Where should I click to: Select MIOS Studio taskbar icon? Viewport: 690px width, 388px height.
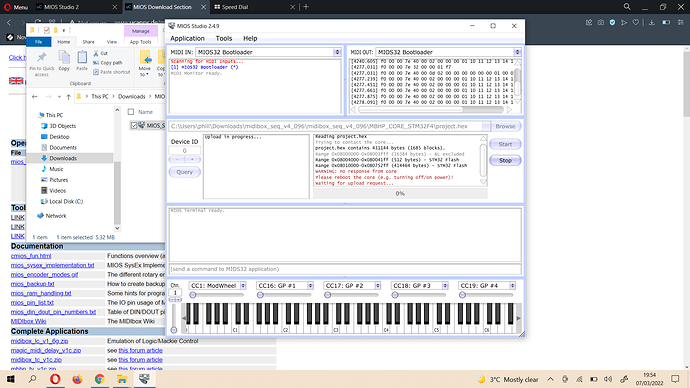click(x=144, y=378)
